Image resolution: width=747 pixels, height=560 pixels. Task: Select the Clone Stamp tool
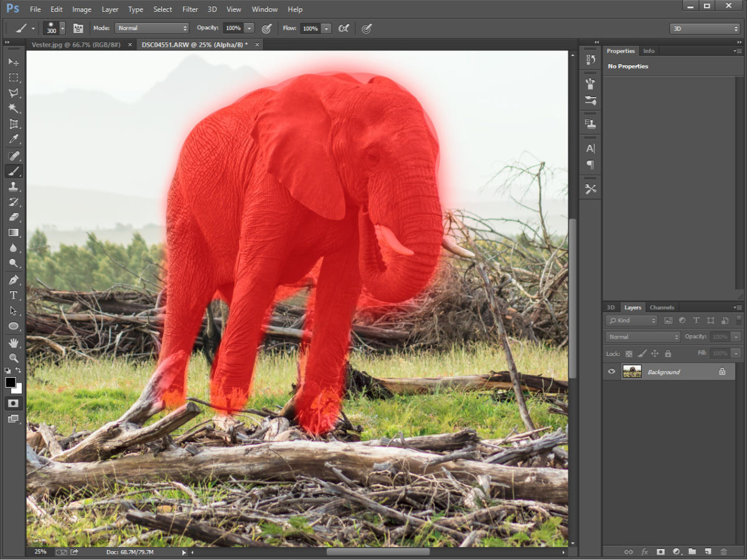[x=14, y=187]
